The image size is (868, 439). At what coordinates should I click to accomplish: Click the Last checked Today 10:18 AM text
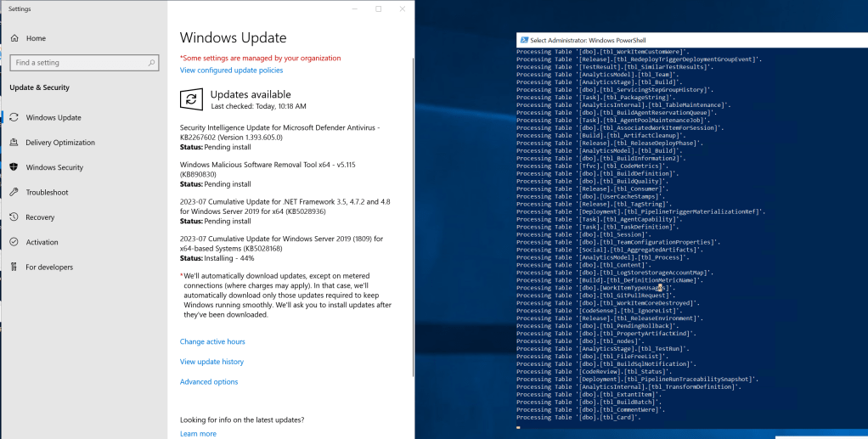coord(258,106)
